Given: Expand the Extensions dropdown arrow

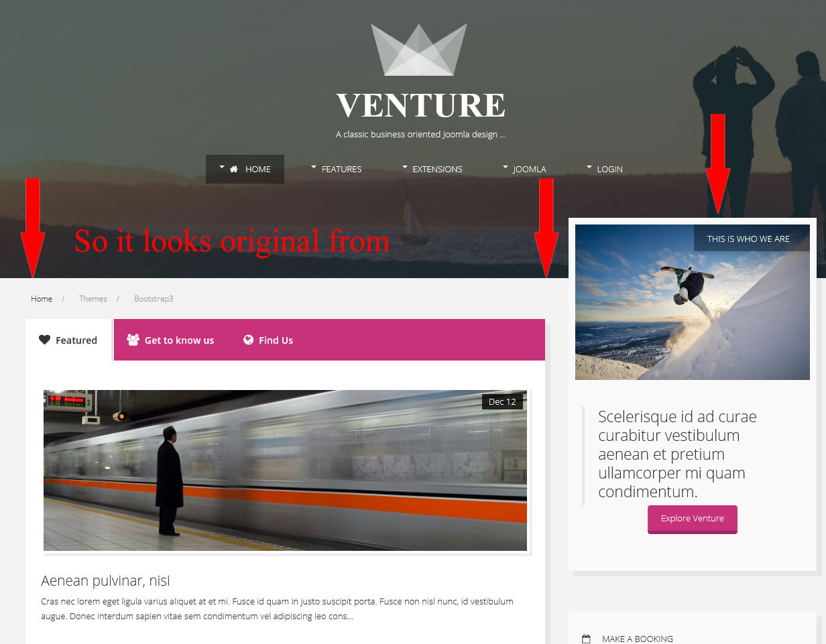Looking at the screenshot, I should click(x=405, y=167).
